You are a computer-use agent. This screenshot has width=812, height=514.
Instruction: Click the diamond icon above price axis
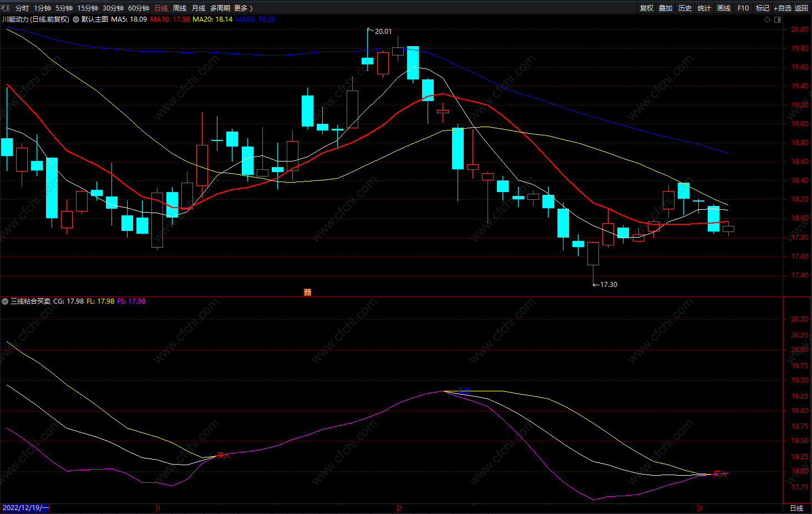(x=768, y=19)
